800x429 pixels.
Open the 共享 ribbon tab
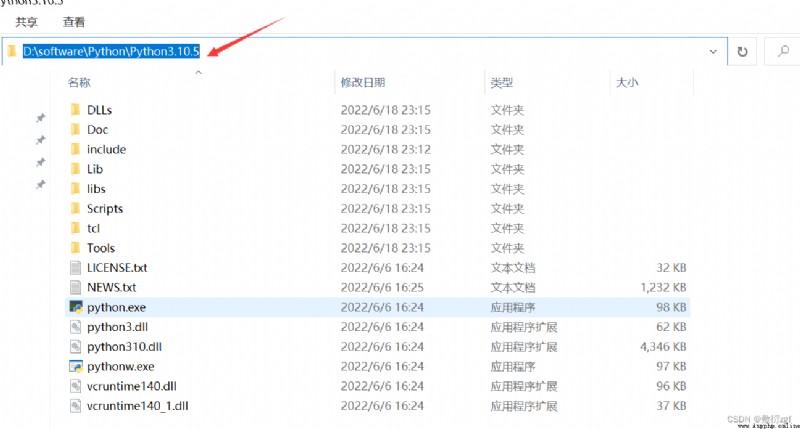pos(27,22)
